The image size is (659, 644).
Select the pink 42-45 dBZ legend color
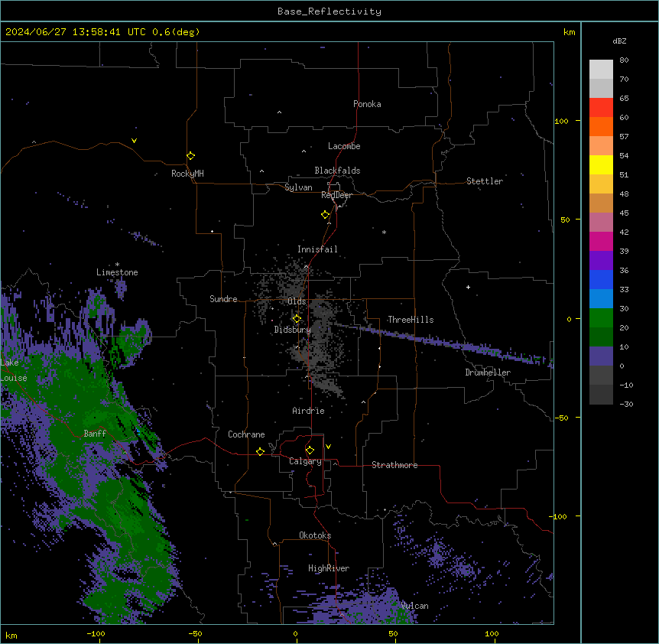tap(601, 223)
